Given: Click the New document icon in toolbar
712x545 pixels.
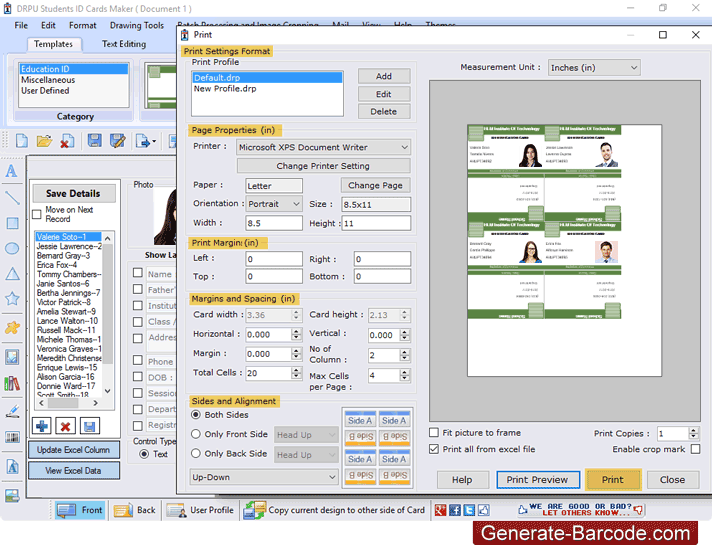Looking at the screenshot, I should tap(21, 141).
